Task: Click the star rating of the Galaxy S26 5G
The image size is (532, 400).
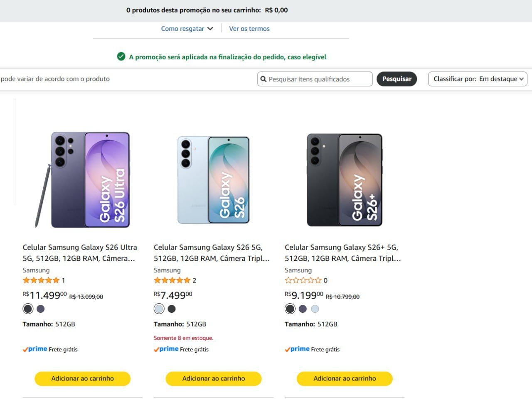Action: point(172,280)
